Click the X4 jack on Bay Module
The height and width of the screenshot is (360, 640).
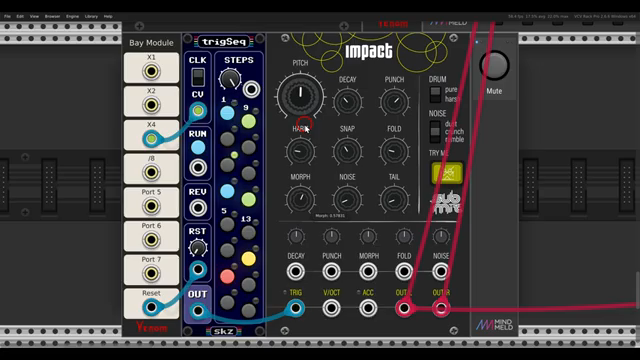151,139
